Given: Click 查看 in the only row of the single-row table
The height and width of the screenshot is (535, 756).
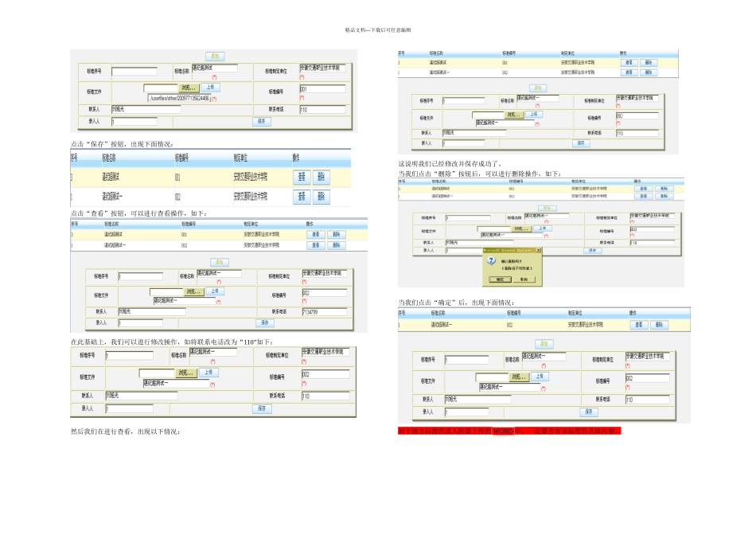Looking at the screenshot, I should [x=639, y=325].
